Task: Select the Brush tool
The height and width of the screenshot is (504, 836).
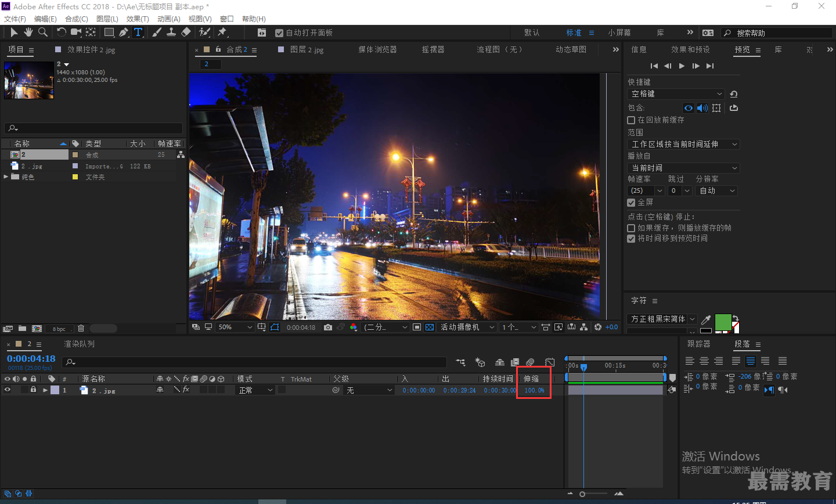Action: (157, 33)
